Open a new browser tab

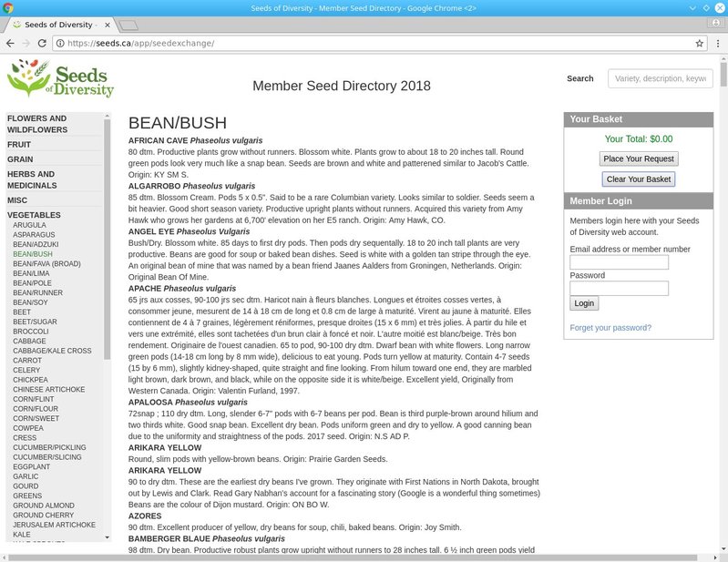pos(128,25)
